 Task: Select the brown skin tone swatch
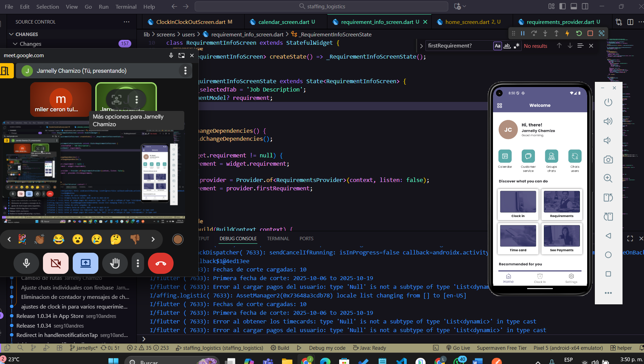178,239
